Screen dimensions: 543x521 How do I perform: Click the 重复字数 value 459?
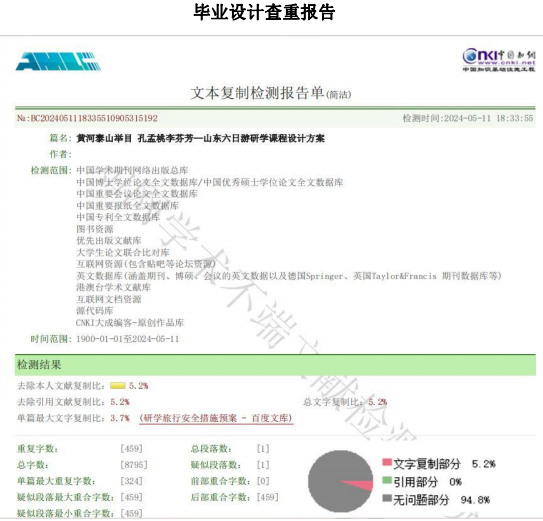coord(131,449)
